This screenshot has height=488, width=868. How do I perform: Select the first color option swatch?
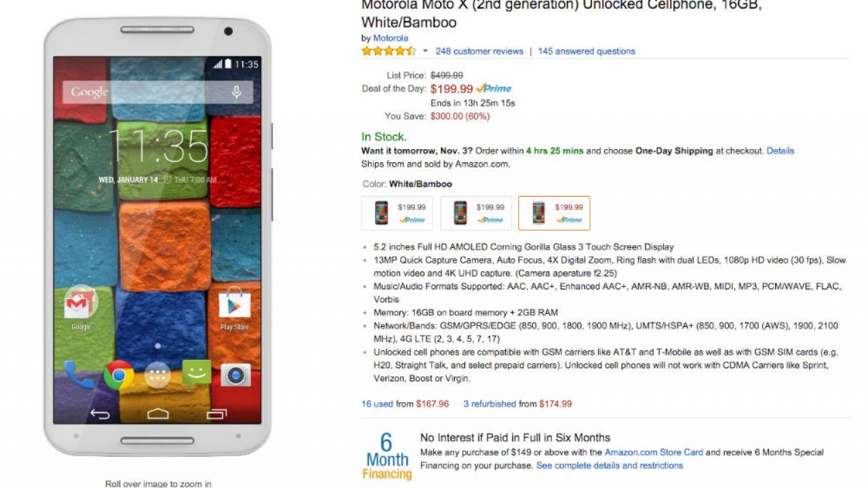(397, 213)
